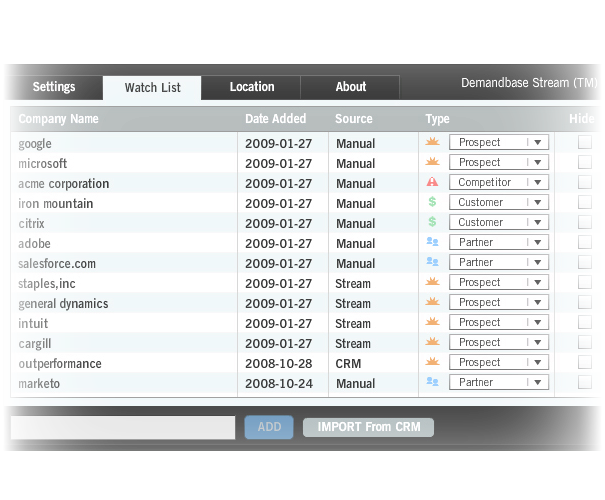Tick Hide for salesforce.com

[585, 262]
